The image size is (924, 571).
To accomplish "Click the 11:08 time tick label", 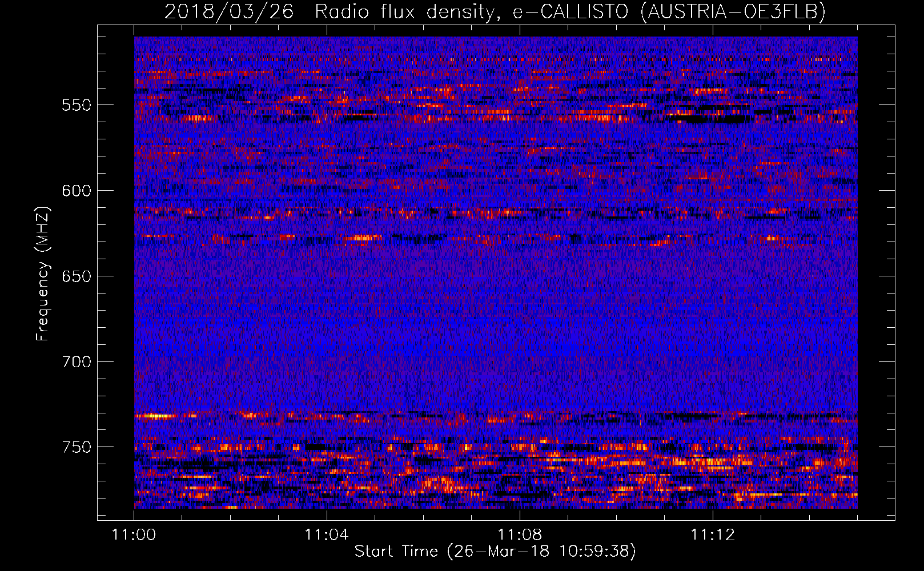I will coord(520,535).
